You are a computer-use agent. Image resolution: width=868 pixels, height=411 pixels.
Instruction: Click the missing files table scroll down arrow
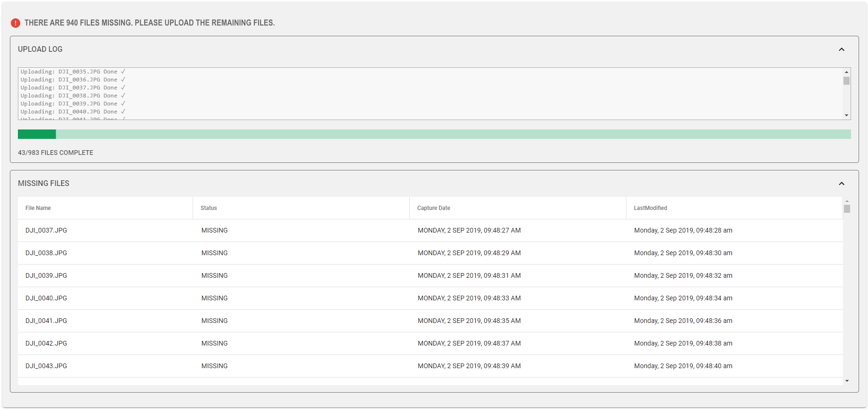tap(847, 381)
